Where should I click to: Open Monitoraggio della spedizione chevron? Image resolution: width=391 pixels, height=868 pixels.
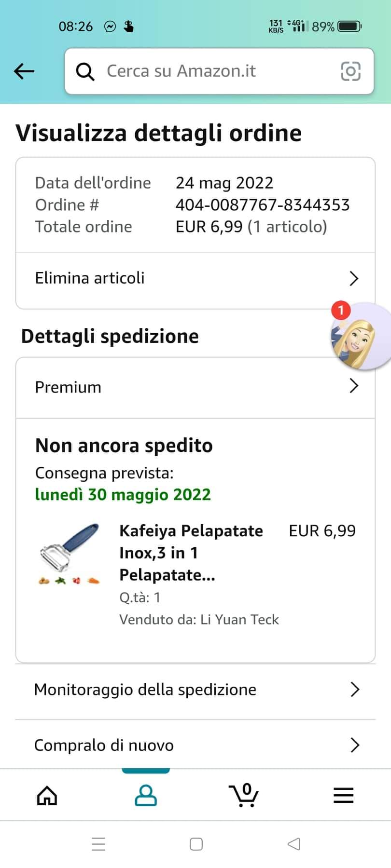click(355, 690)
